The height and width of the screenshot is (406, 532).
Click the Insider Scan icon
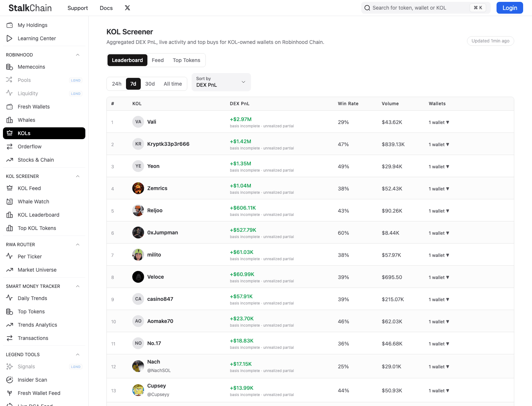point(10,380)
